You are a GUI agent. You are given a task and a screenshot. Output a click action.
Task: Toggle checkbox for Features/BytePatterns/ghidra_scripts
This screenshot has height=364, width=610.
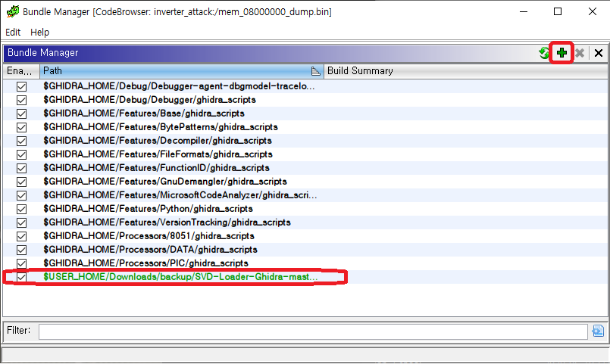click(x=21, y=127)
